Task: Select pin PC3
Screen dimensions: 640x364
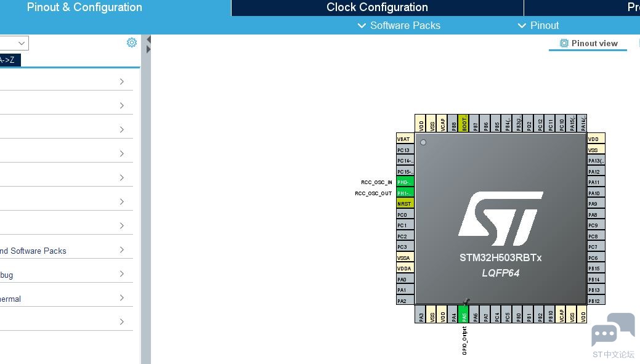Action: pos(405,247)
